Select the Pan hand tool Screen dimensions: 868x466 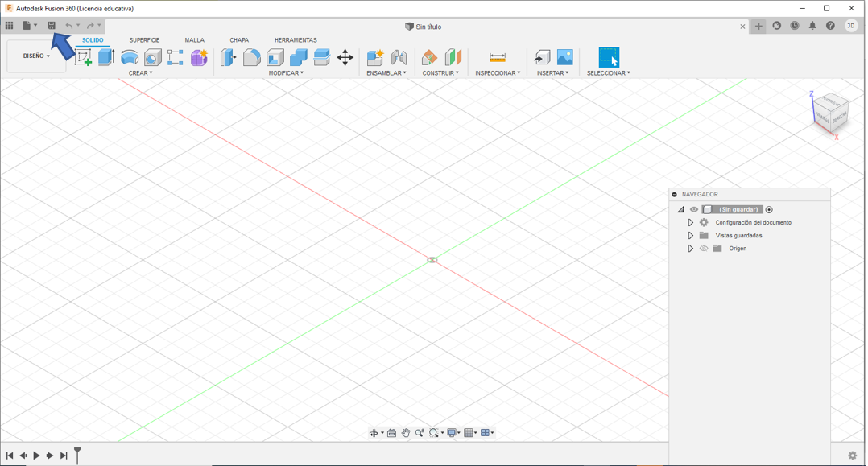[406, 433]
